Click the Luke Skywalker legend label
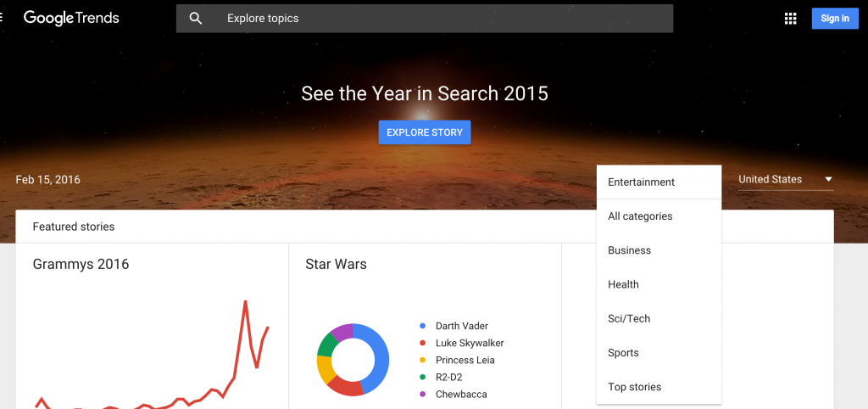 (470, 343)
